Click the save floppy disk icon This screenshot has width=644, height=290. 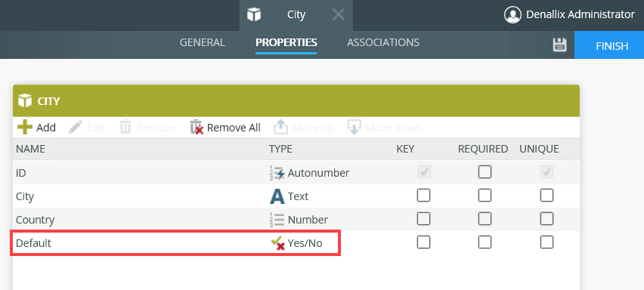coord(559,45)
